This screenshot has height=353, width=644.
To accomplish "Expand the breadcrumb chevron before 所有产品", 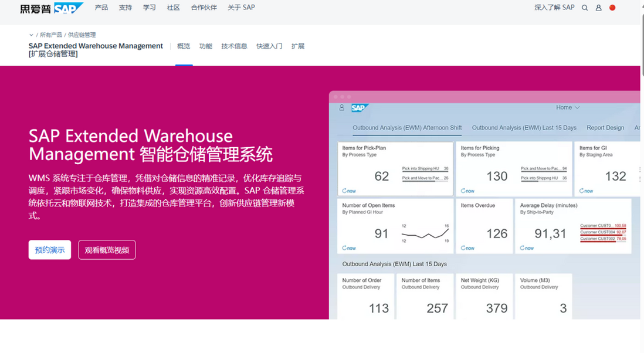I will click(x=31, y=35).
